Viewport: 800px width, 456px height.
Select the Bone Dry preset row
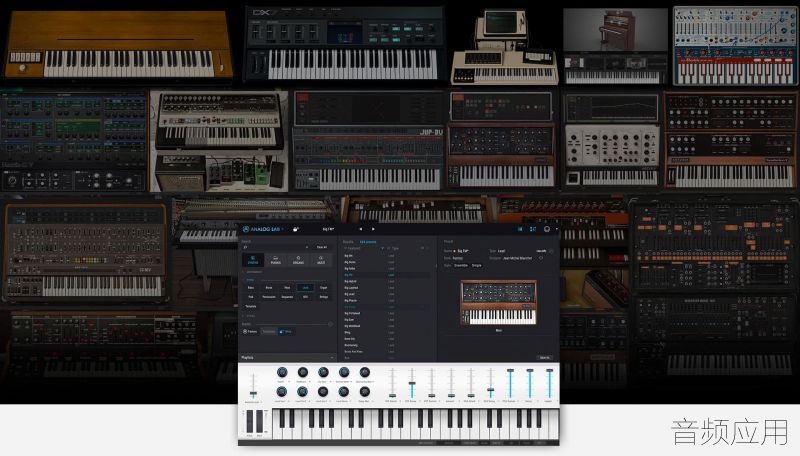(x=387, y=339)
